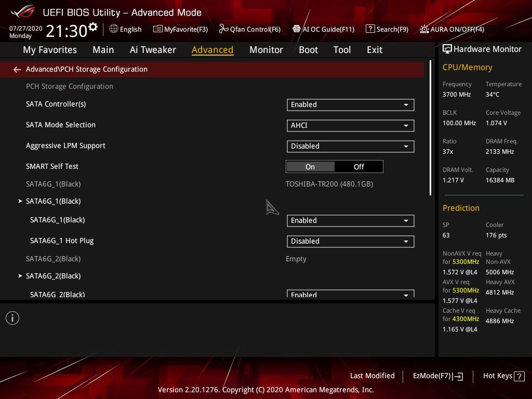Viewport: 532px width, 399px height.
Task: Click EzMode exit arrow icon
Action: click(x=458, y=376)
